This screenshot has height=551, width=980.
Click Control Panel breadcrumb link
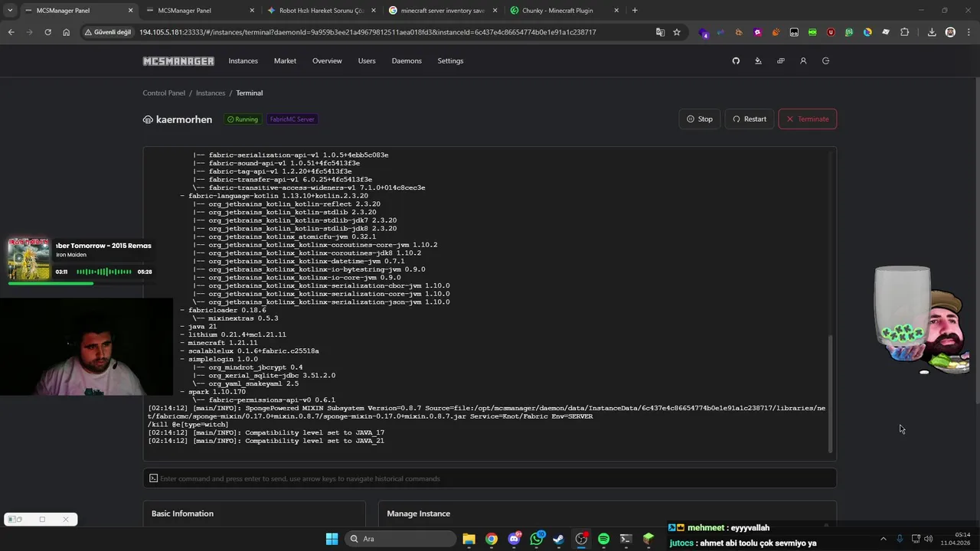coord(164,93)
